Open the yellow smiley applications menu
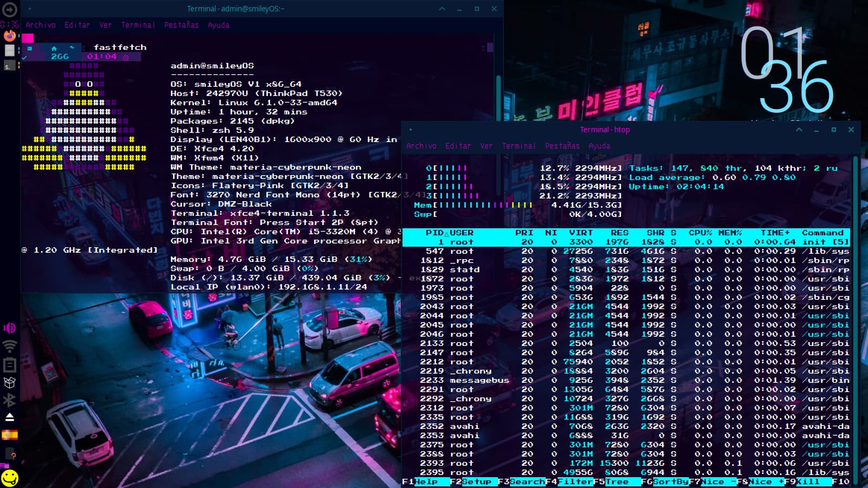 [x=10, y=478]
